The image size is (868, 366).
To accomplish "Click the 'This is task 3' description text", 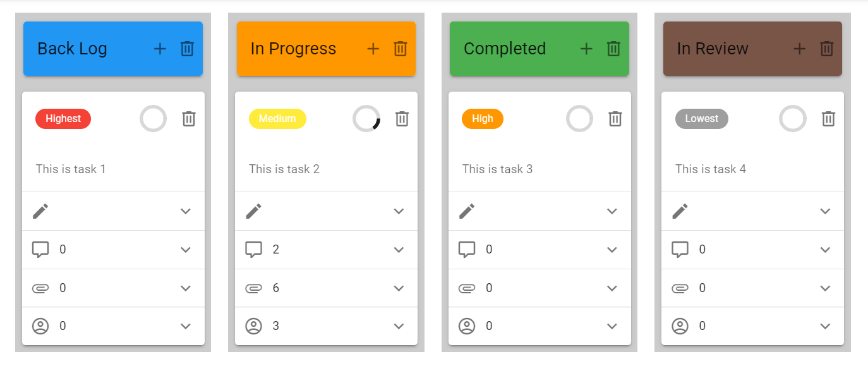I will (497, 169).
